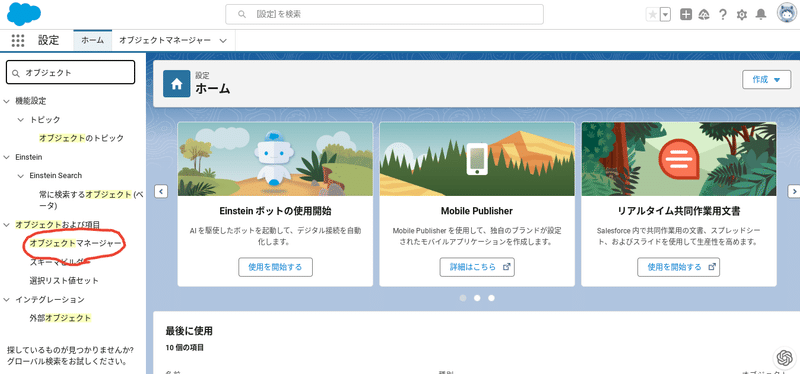Select the third carousel page dot

point(491,298)
